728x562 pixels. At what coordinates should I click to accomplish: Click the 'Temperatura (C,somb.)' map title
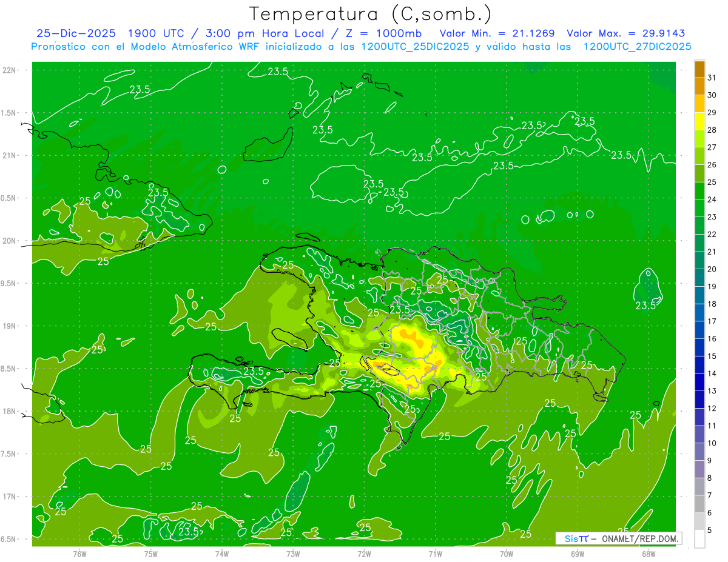tap(371, 14)
